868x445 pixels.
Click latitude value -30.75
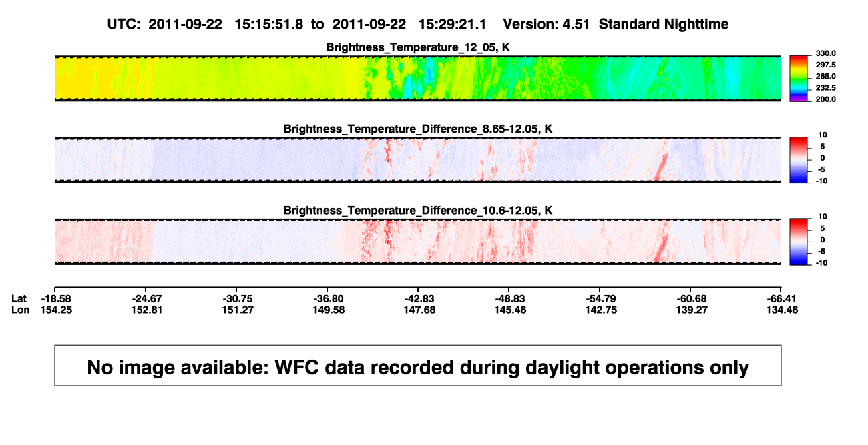[x=236, y=298]
